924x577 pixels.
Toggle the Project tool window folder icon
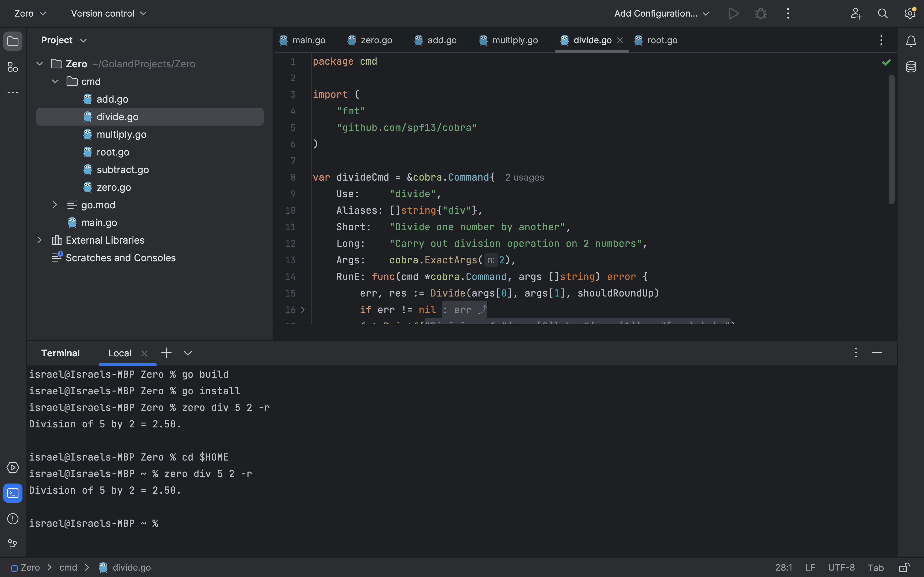13,41
